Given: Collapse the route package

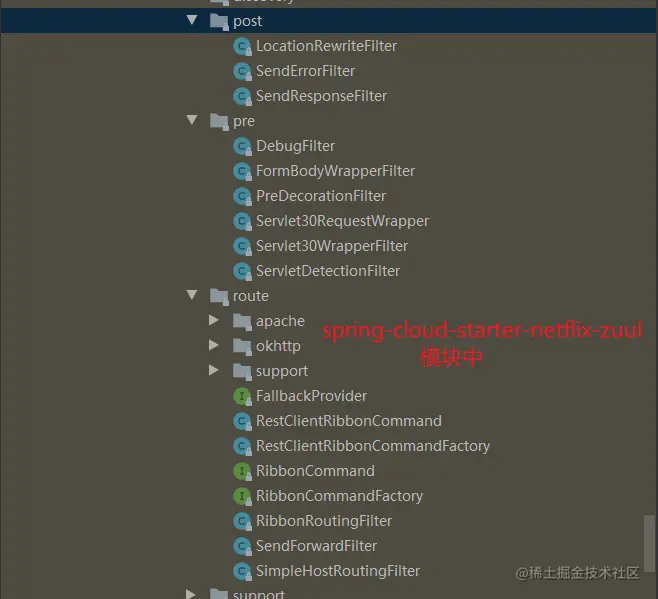Looking at the screenshot, I should click(192, 295).
